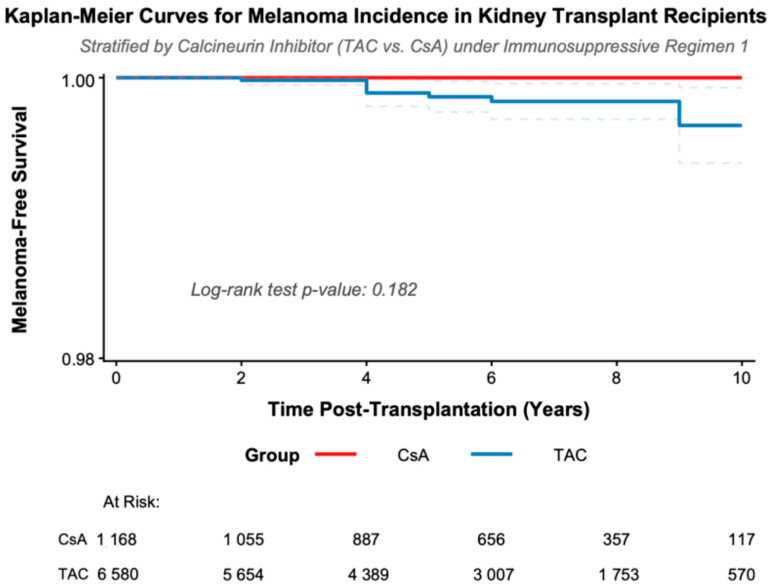Viewport: 772px width, 587px height.
Task: Select the CsA legend label
Action: 413,455
